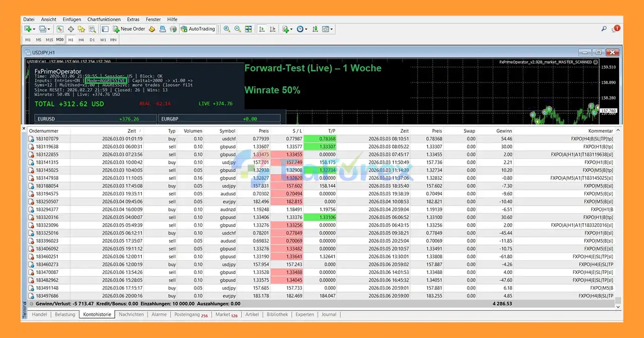The width and height of the screenshot is (644, 338).
Task: Click the Gewinn column header
Action: pyautogui.click(x=504, y=131)
